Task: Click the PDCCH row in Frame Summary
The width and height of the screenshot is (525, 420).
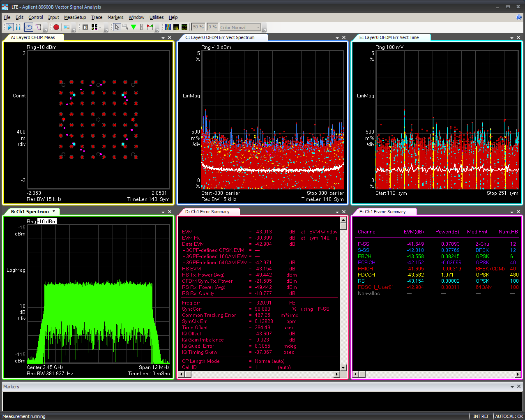Action: pyautogui.click(x=438, y=275)
